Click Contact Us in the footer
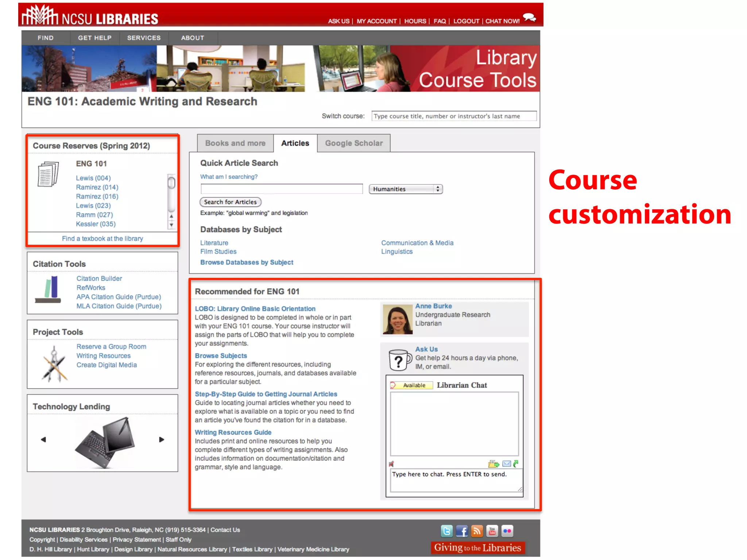This screenshot has height=560, width=747. pos(225,530)
